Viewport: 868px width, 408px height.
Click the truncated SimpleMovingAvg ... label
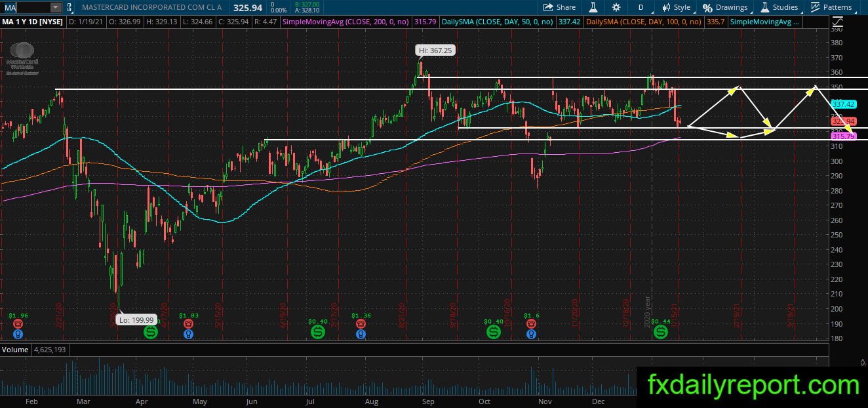tap(766, 22)
